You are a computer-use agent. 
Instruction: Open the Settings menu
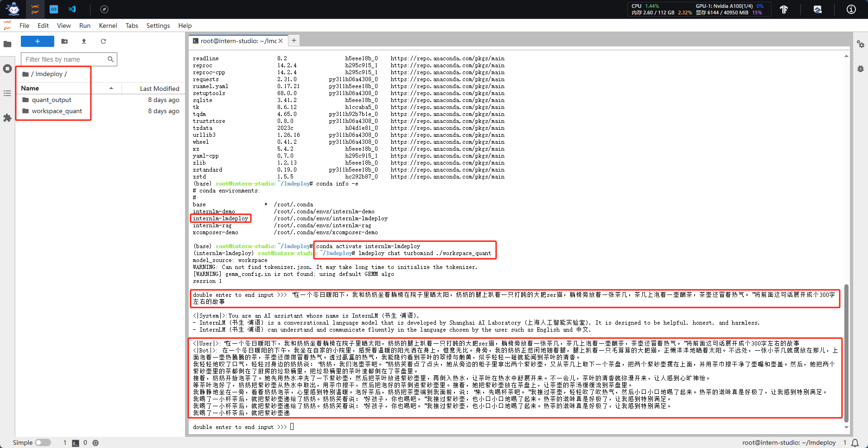(x=158, y=26)
